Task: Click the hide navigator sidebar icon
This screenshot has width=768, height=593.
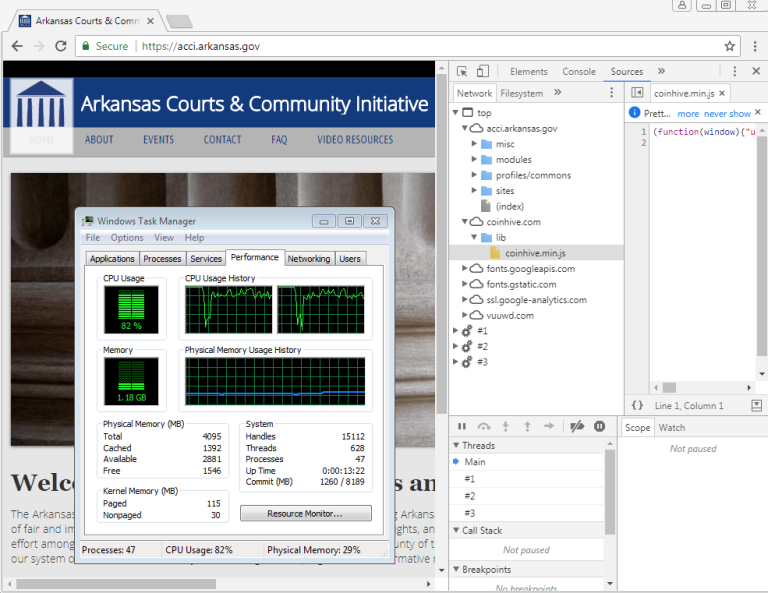Action: 637,93
